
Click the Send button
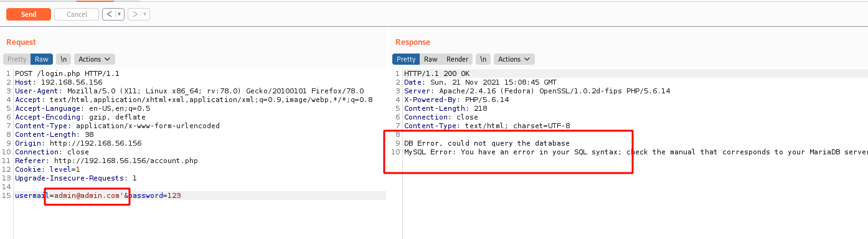coord(29,14)
